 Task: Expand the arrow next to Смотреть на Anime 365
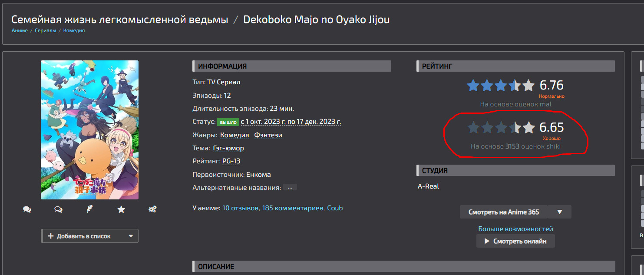(x=560, y=212)
